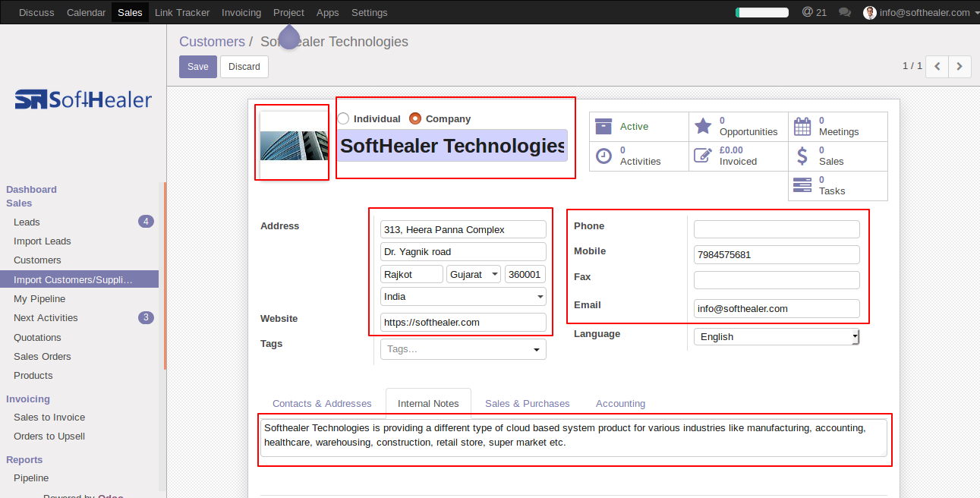Click the Tasks list icon
The height and width of the screenshot is (498, 980).
click(802, 185)
